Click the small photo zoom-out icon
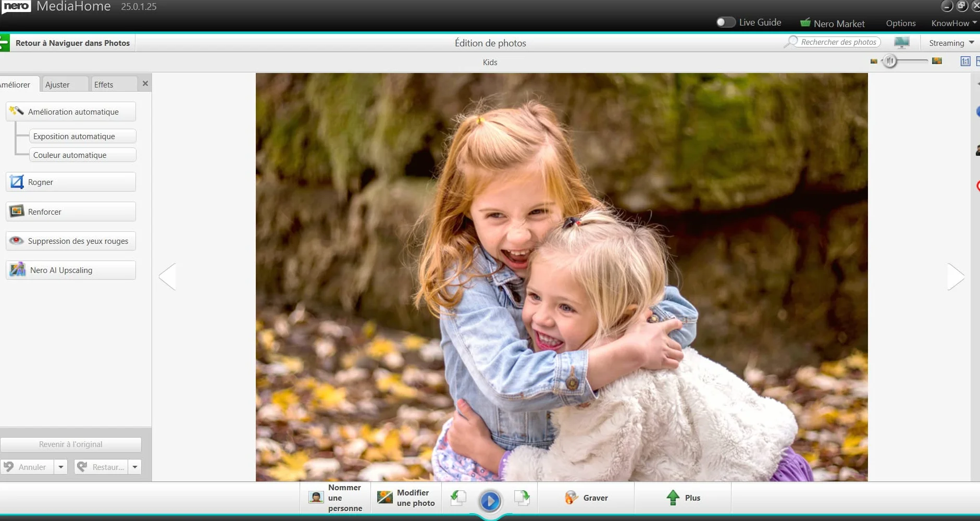 click(874, 61)
